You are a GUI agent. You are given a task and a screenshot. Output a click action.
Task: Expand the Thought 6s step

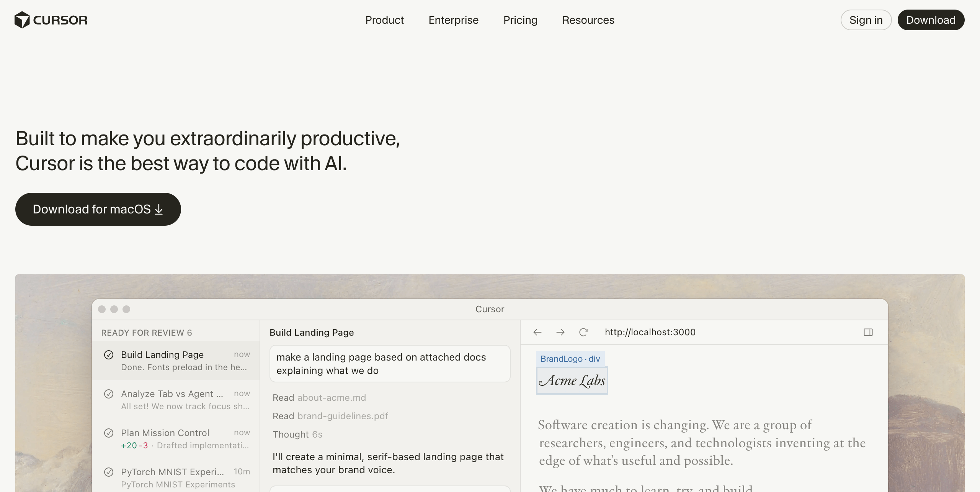tap(297, 435)
